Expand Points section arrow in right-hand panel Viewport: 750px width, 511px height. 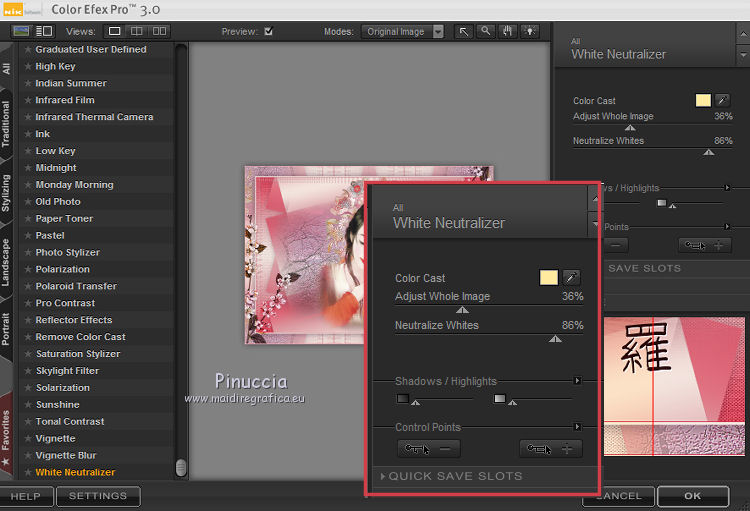727,226
